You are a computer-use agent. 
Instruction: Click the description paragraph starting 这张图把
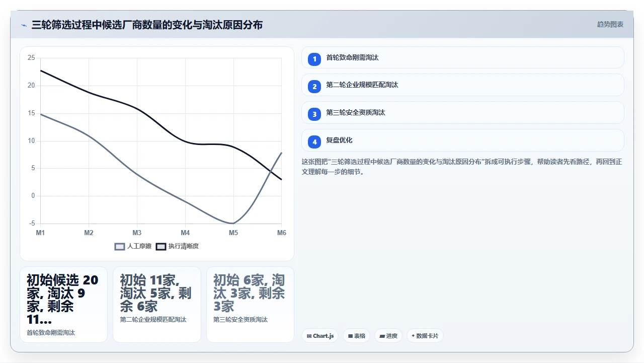click(462, 167)
